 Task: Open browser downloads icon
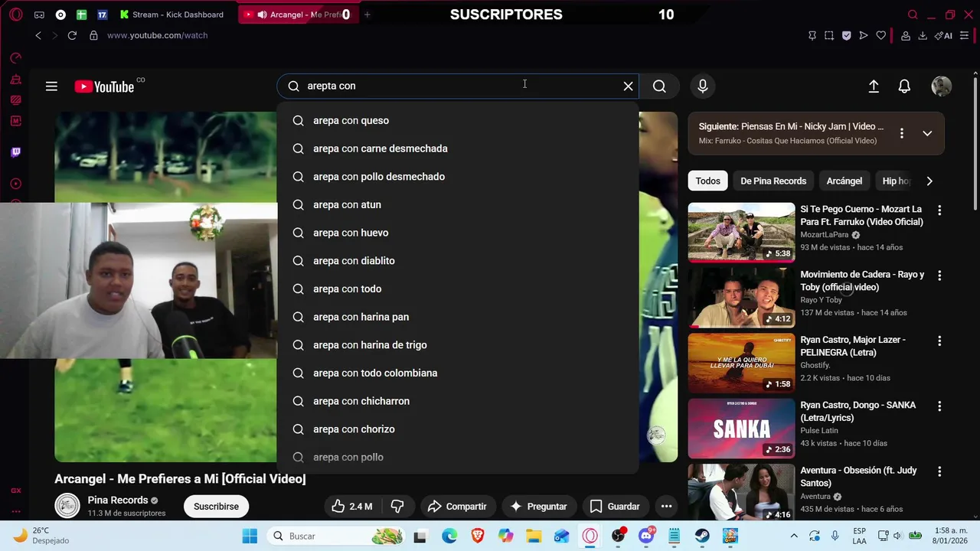click(922, 35)
